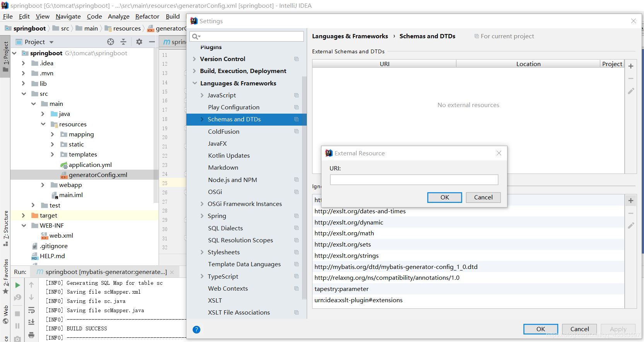
Task: Open Markdown settings page
Action: pos(223,168)
